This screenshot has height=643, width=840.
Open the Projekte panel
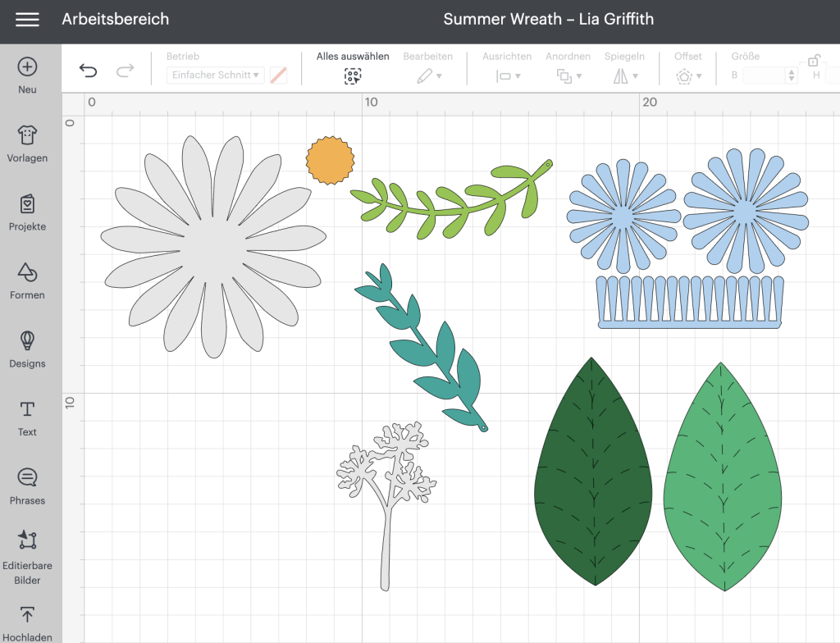tap(27, 212)
